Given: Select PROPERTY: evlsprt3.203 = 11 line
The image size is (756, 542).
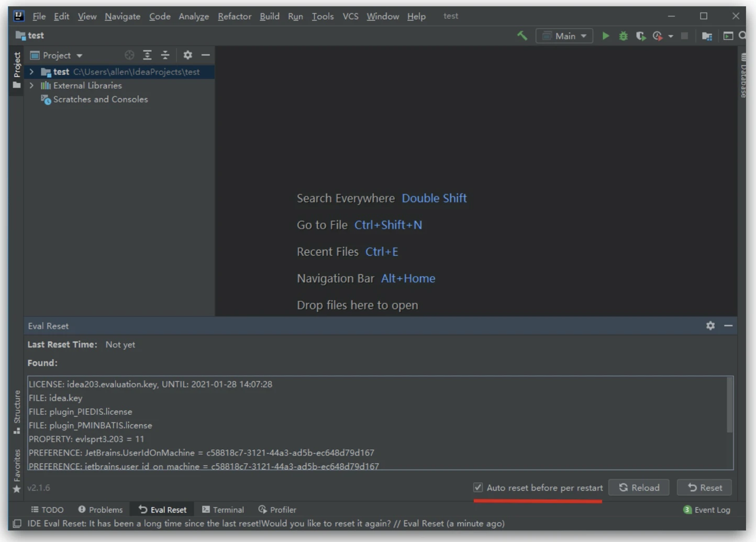Looking at the screenshot, I should tap(86, 439).
